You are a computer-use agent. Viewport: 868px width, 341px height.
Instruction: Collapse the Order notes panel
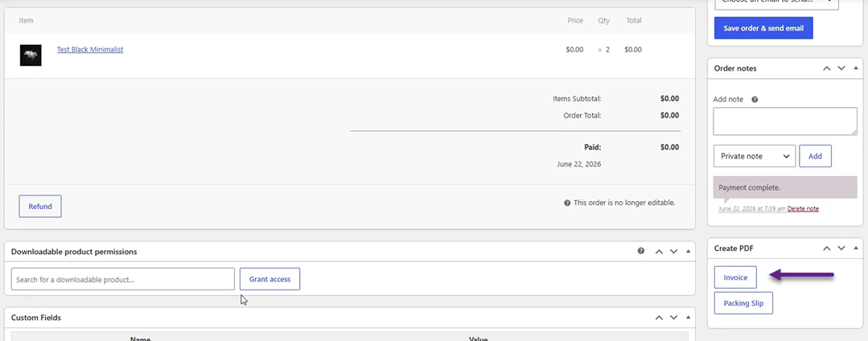[x=856, y=68]
